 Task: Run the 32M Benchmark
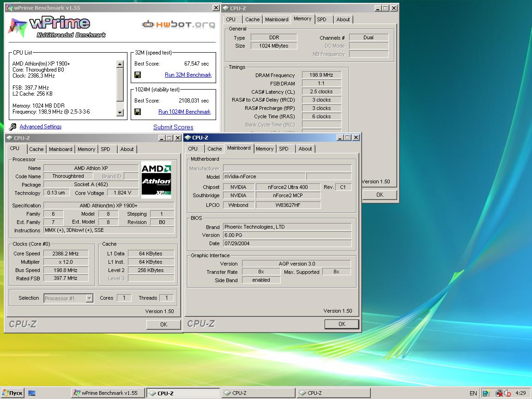click(x=188, y=75)
